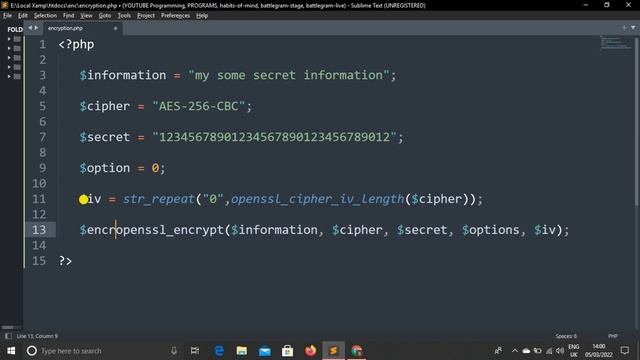
Task: Open the tab list dropdown arrow
Action: (633, 27)
